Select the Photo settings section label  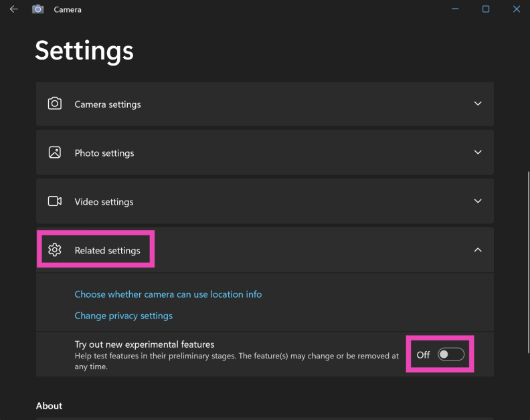point(104,153)
